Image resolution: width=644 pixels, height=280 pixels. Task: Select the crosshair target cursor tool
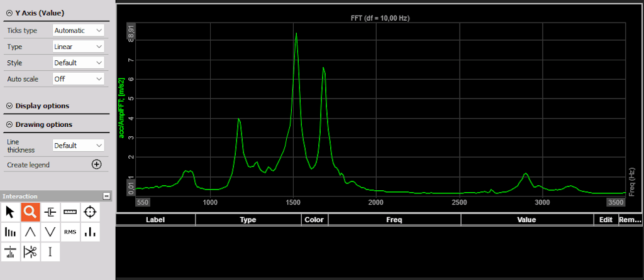pyautogui.click(x=91, y=212)
